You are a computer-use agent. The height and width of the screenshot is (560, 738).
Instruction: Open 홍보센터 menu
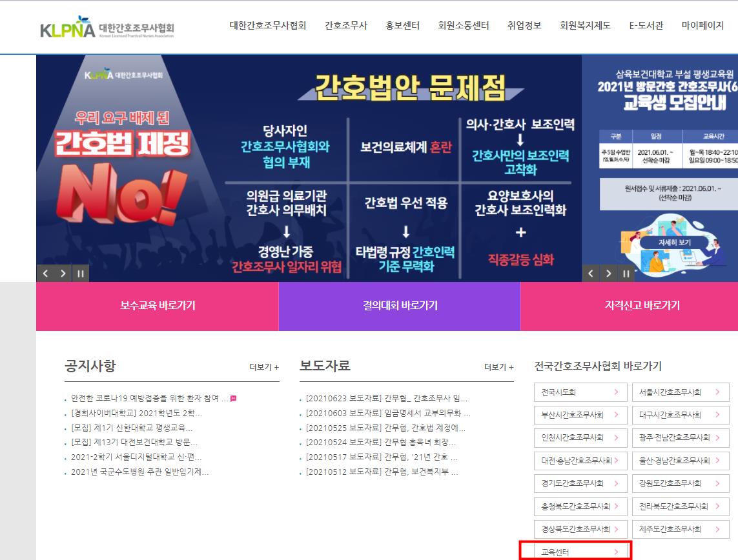click(402, 25)
